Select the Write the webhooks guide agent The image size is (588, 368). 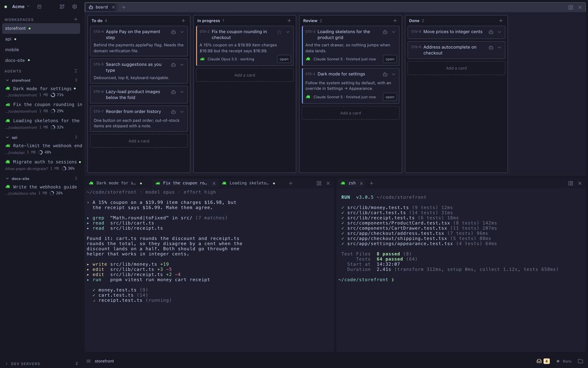coord(42,190)
